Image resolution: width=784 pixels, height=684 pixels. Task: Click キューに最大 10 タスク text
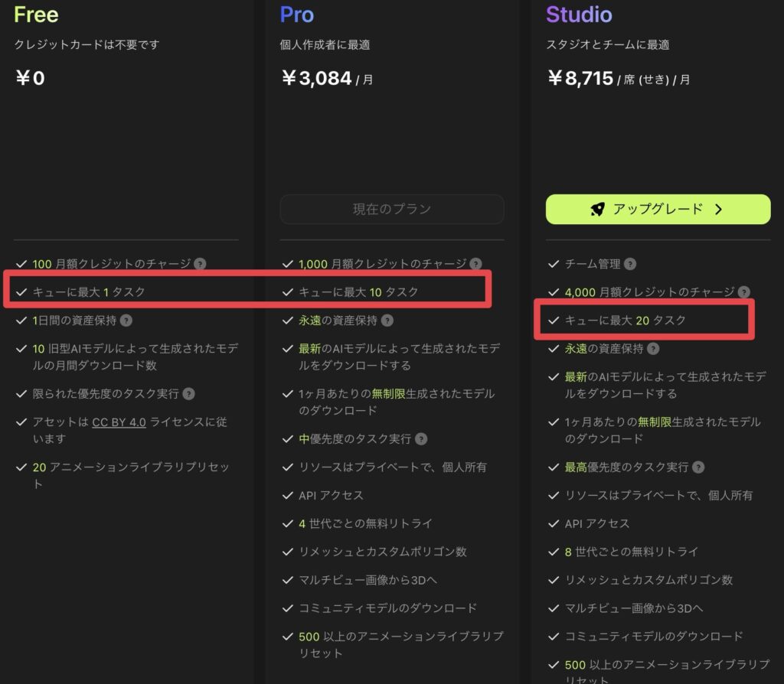(358, 292)
